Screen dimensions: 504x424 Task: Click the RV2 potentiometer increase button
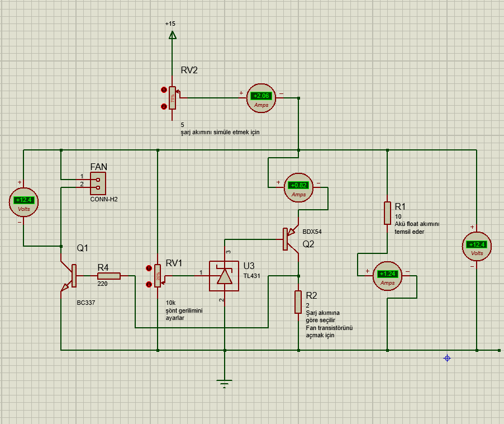(163, 89)
